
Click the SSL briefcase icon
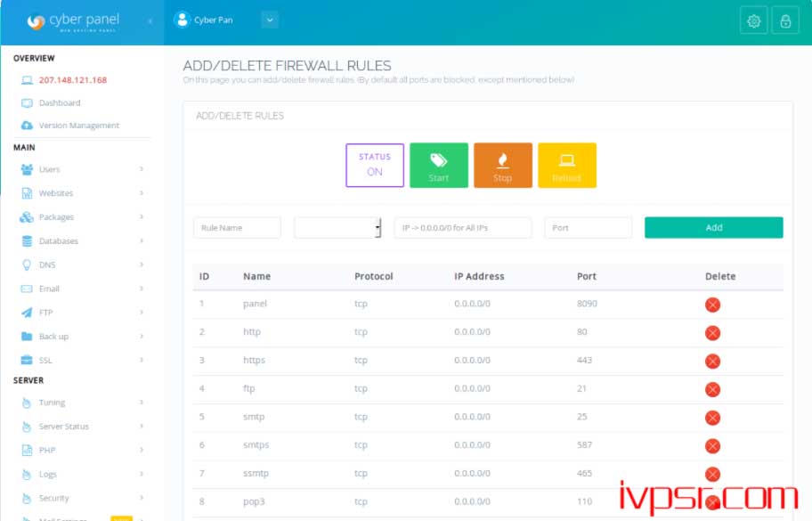pyautogui.click(x=27, y=360)
